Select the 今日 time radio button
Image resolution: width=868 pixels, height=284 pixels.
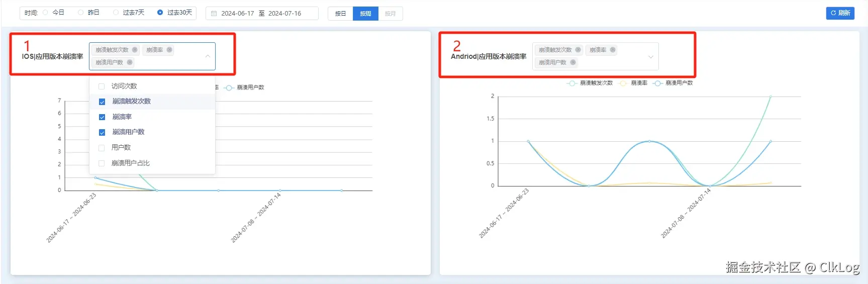(x=45, y=13)
